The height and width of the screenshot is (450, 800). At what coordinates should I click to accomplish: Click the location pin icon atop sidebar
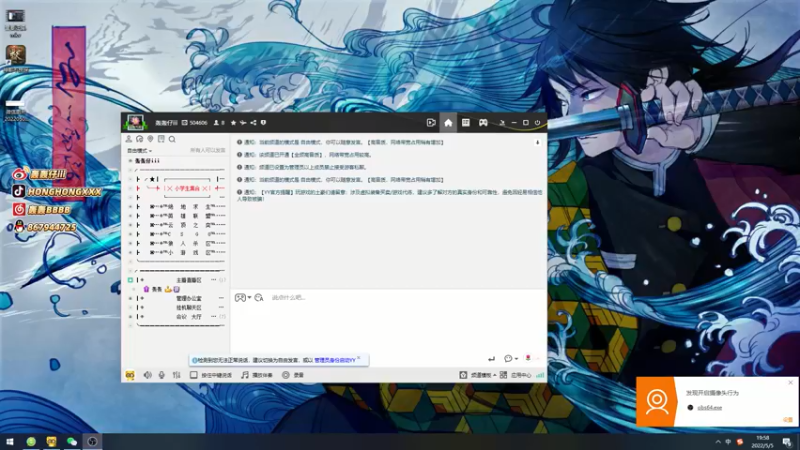(x=150, y=139)
